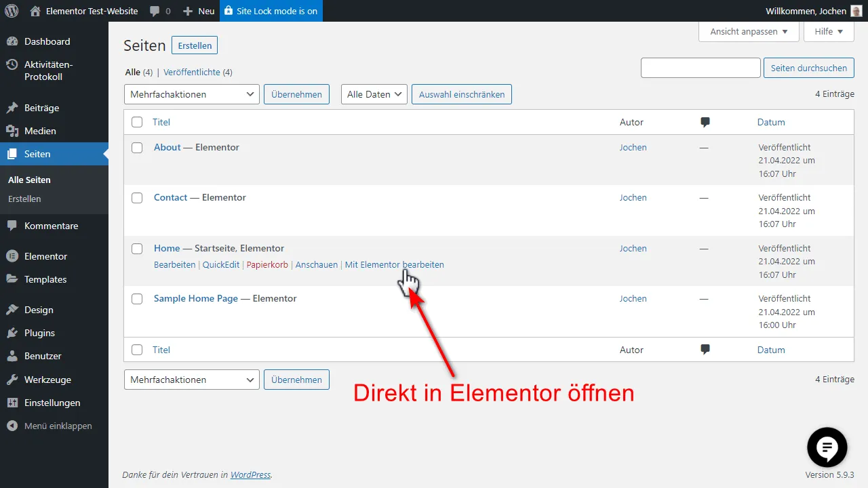Click the Einstellungen sliders icon
Image resolution: width=868 pixels, height=488 pixels.
12,403
